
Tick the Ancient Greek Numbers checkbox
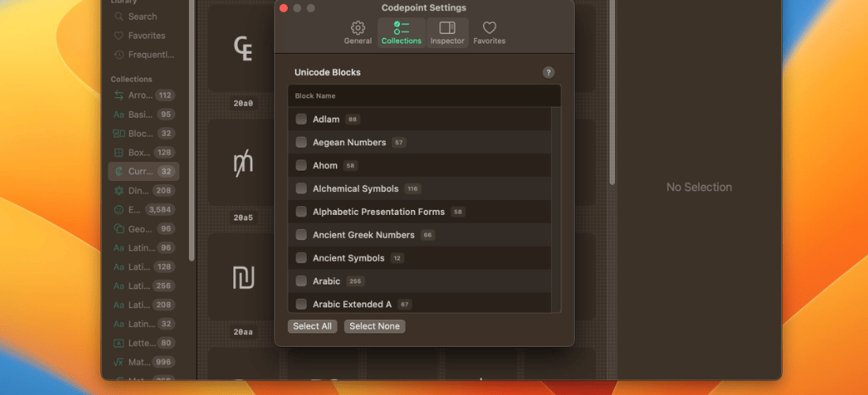[x=301, y=235]
